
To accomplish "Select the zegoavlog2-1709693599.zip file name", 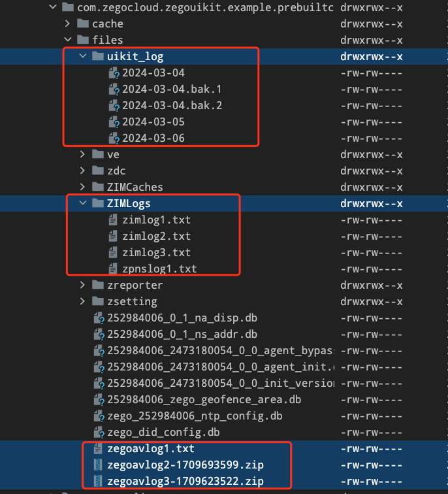I will pyautogui.click(x=185, y=465).
